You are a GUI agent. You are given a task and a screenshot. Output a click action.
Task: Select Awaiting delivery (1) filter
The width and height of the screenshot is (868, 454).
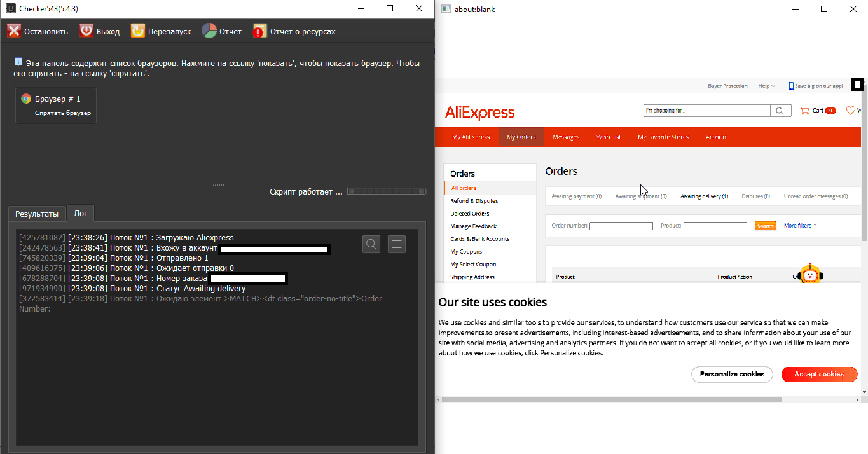705,196
